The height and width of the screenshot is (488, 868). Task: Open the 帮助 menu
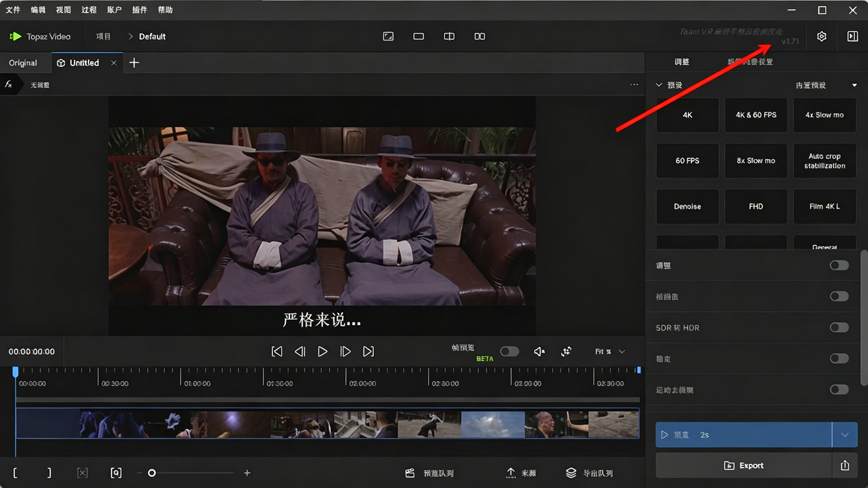165,10
